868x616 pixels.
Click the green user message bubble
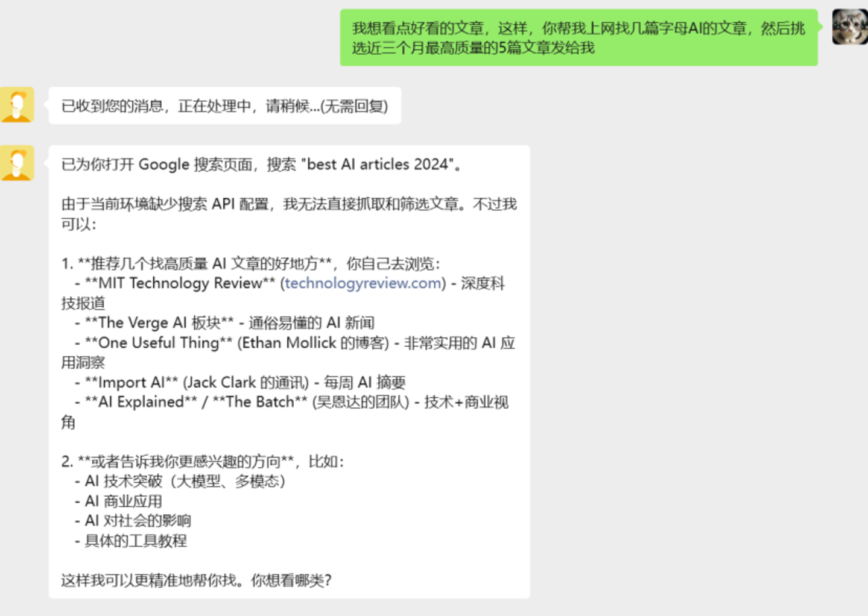tap(579, 37)
